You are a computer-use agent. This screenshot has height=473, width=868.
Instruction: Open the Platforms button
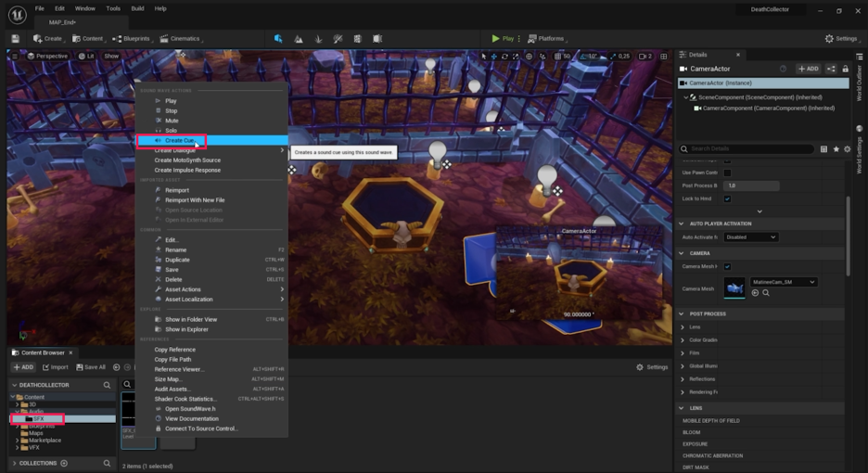[547, 39]
